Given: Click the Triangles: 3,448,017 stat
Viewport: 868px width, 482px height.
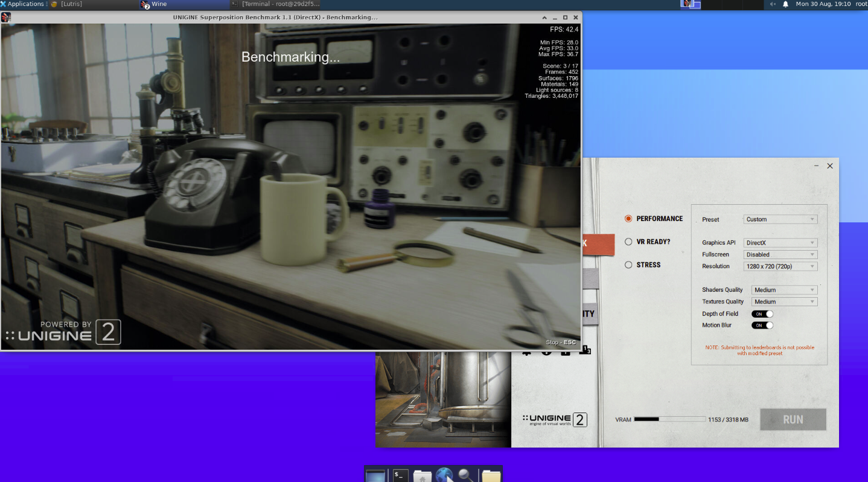Looking at the screenshot, I should [551, 96].
